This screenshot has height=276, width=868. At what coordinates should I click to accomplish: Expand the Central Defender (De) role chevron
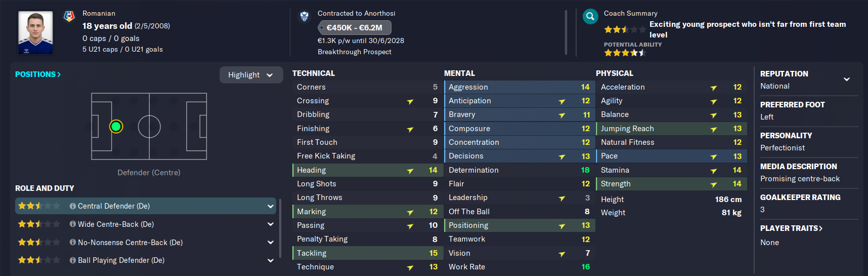pyautogui.click(x=270, y=206)
